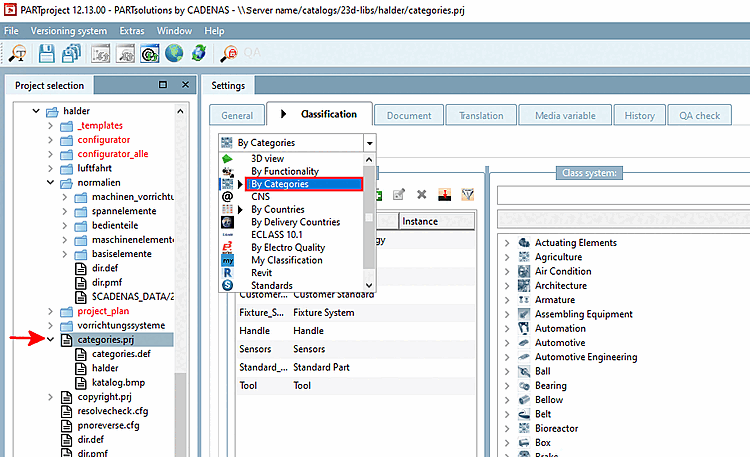Switch to the General tab
Image resolution: width=750 pixels, height=457 pixels.
(x=237, y=115)
